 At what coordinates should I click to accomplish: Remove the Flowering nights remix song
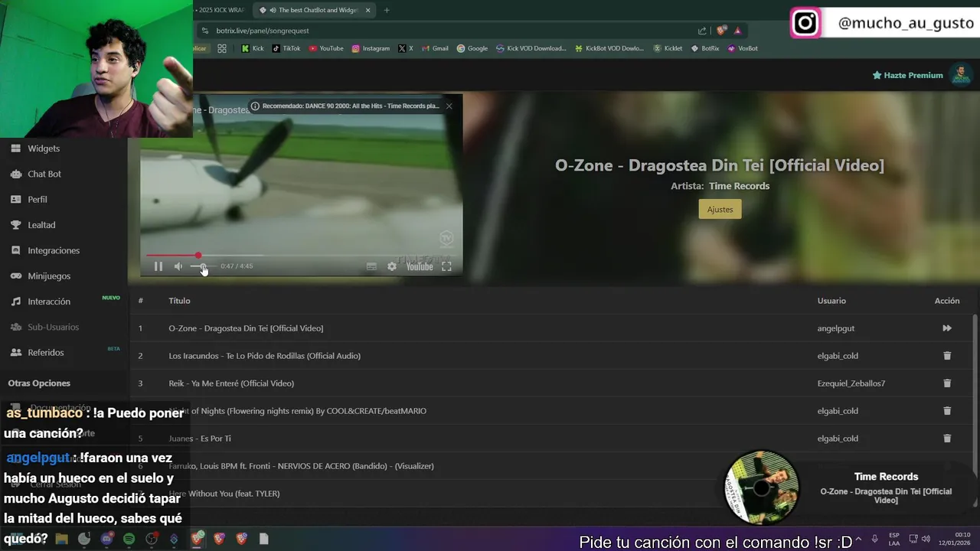tap(947, 411)
